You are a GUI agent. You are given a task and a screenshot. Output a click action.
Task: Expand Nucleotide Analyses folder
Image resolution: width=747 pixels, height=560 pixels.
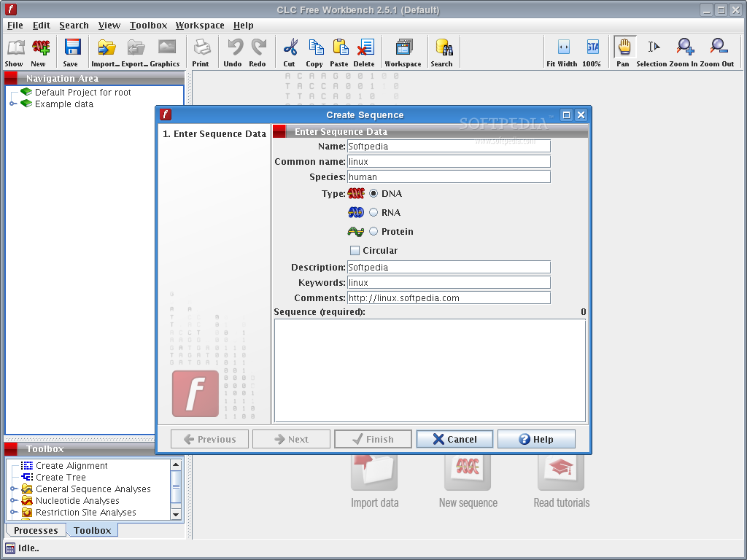click(x=14, y=500)
